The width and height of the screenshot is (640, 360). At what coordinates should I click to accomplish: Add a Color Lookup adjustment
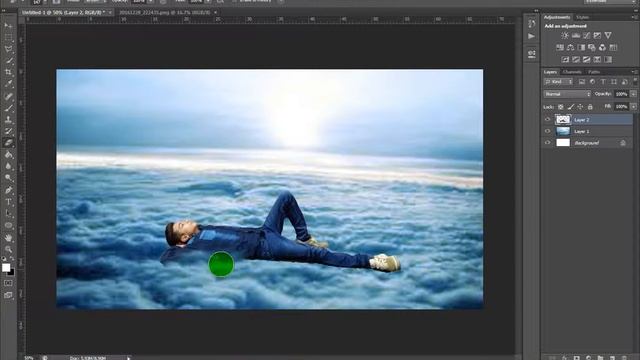[613, 48]
